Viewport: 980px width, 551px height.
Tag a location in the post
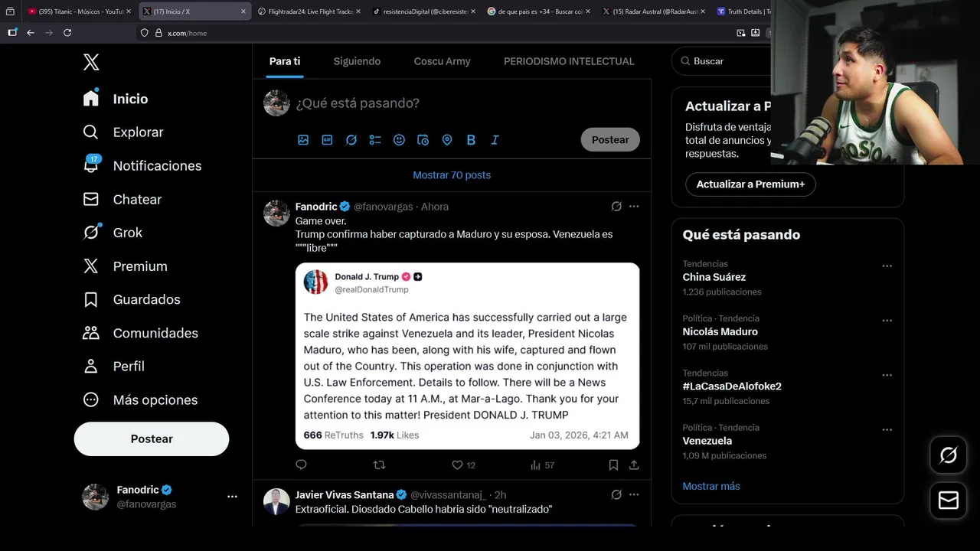(x=447, y=140)
